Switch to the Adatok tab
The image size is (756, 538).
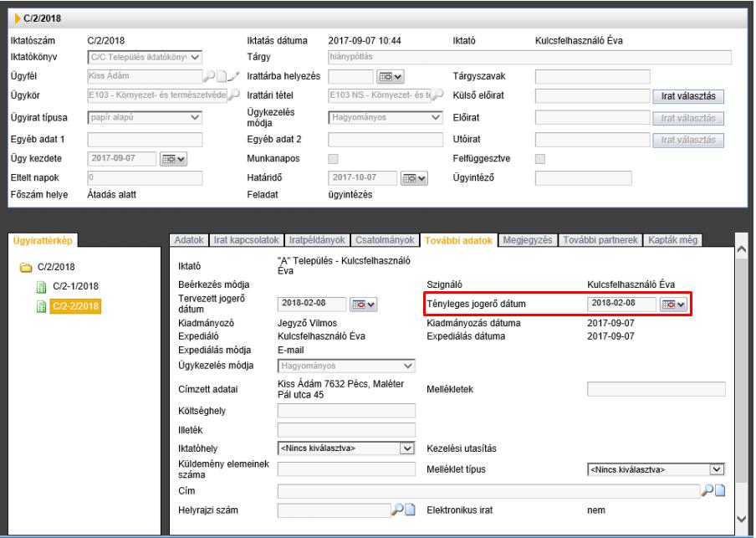(189, 240)
